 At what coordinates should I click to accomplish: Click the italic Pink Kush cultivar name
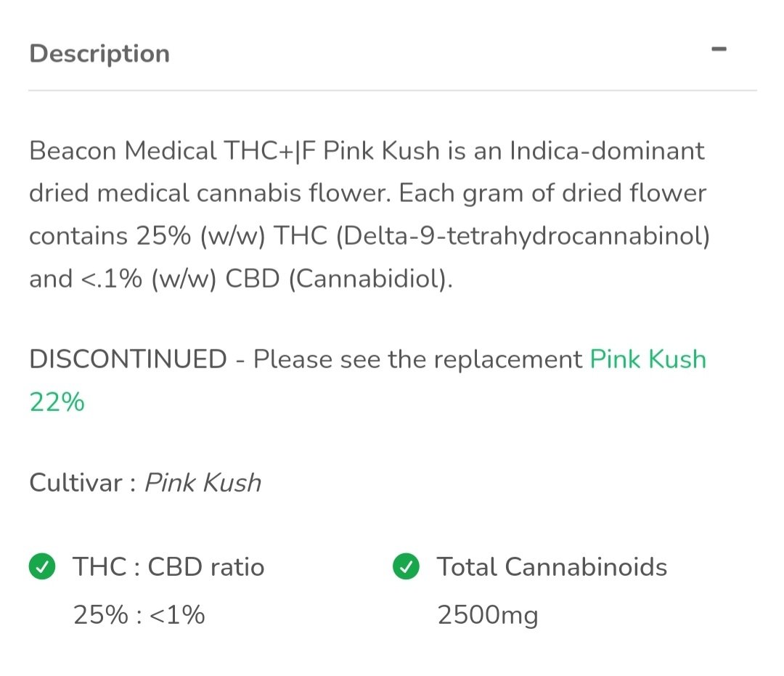(x=203, y=483)
